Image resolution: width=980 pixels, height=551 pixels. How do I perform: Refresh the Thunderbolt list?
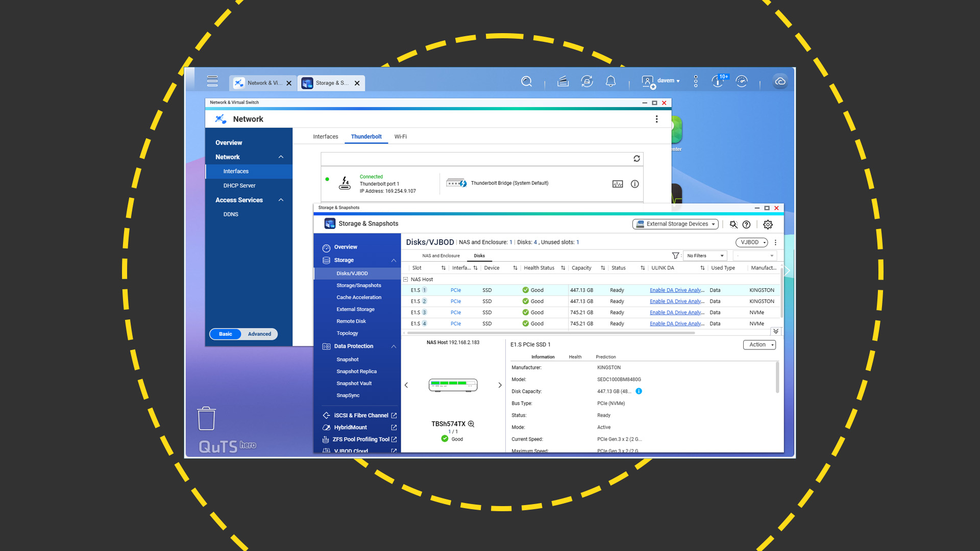pyautogui.click(x=636, y=159)
